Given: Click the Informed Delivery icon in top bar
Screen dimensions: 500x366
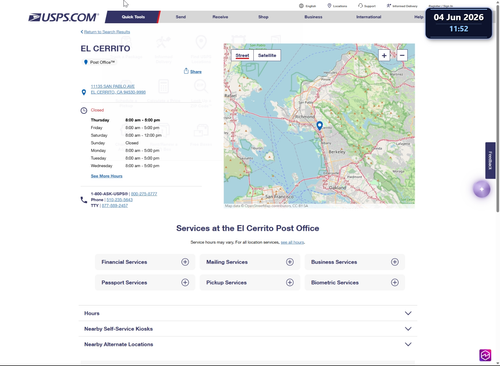Looking at the screenshot, I should click(x=389, y=6).
